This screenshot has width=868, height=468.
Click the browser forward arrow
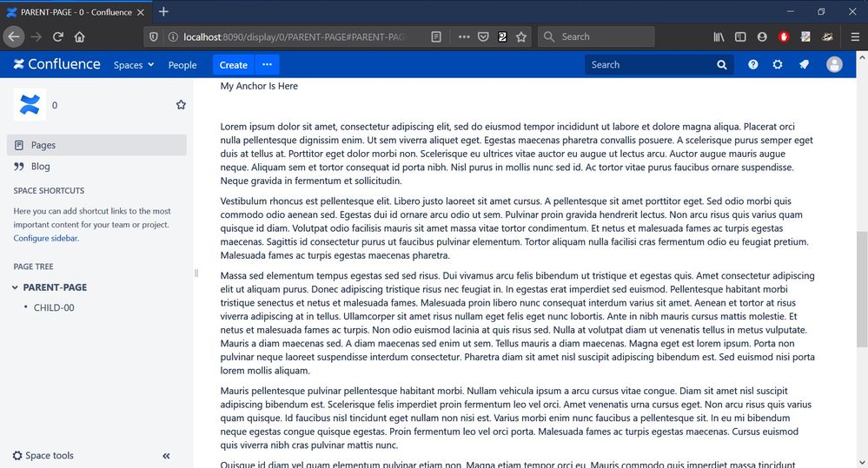pos(36,36)
